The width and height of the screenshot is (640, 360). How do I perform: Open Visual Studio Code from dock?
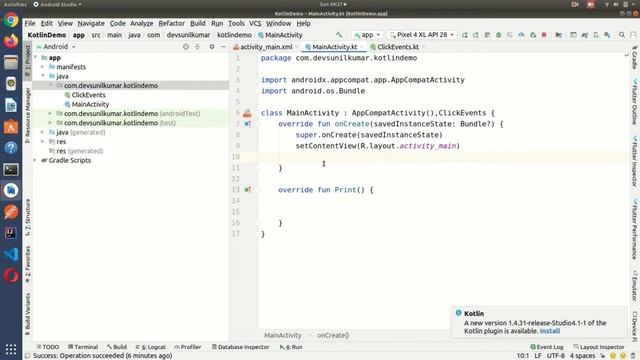[11, 254]
